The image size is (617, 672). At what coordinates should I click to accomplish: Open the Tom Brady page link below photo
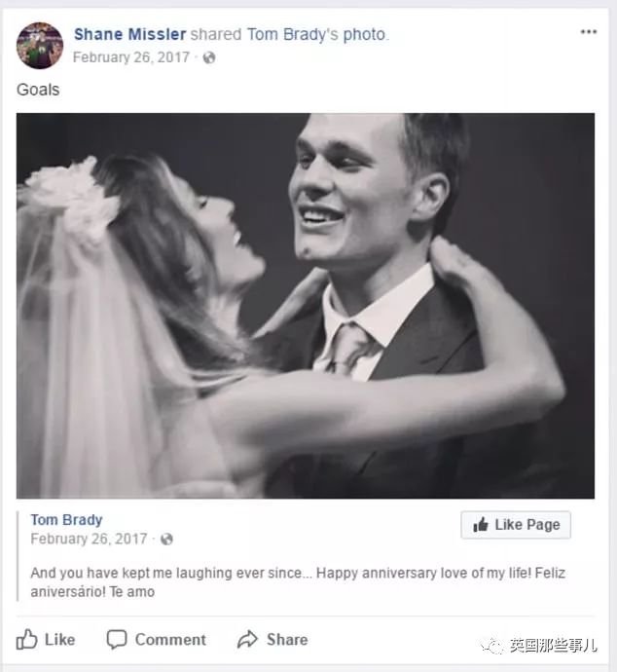[66, 519]
